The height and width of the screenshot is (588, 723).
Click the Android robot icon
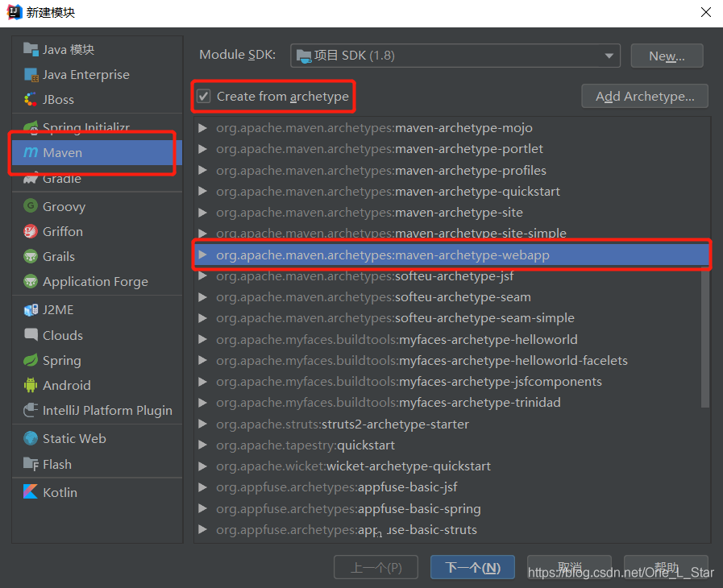tap(31, 385)
